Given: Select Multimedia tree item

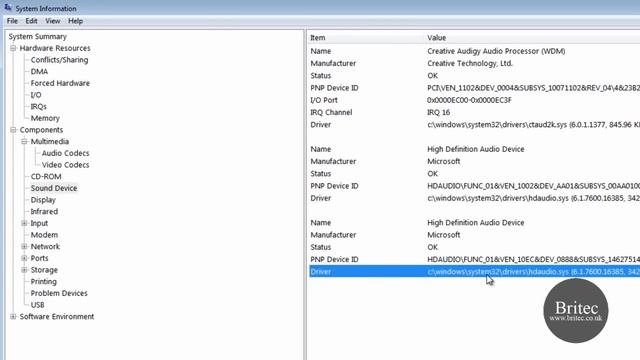Looking at the screenshot, I should pyautogui.click(x=49, y=141).
